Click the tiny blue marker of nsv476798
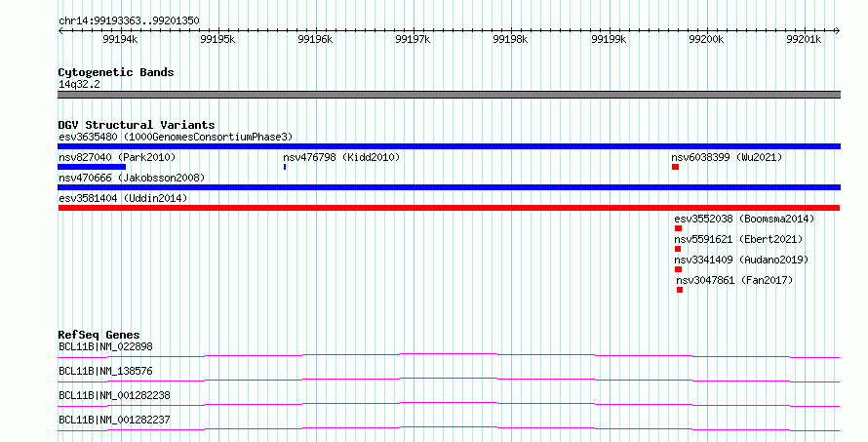The height and width of the screenshot is (442, 868). coord(285,167)
